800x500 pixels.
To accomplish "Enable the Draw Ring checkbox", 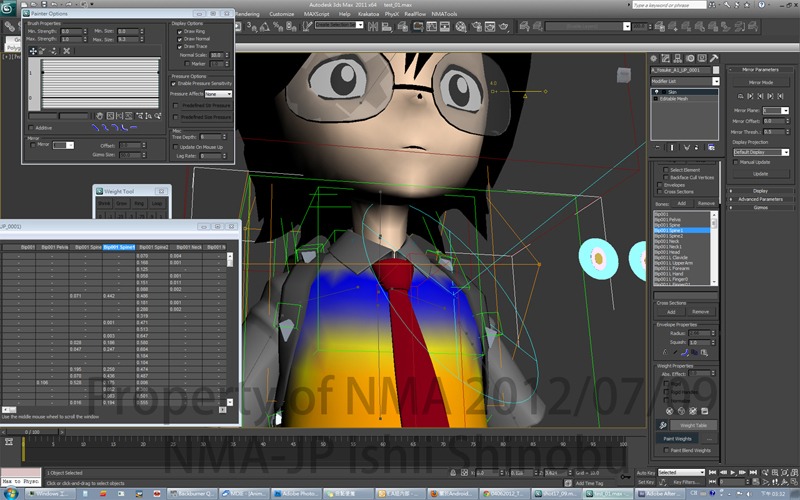I will 178,31.
